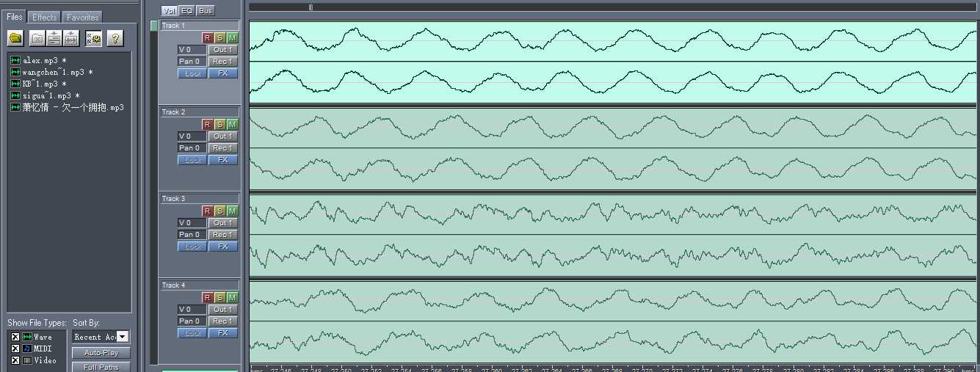Click Track 1 Pan 0 field
The width and height of the screenshot is (980, 372).
coord(192,61)
